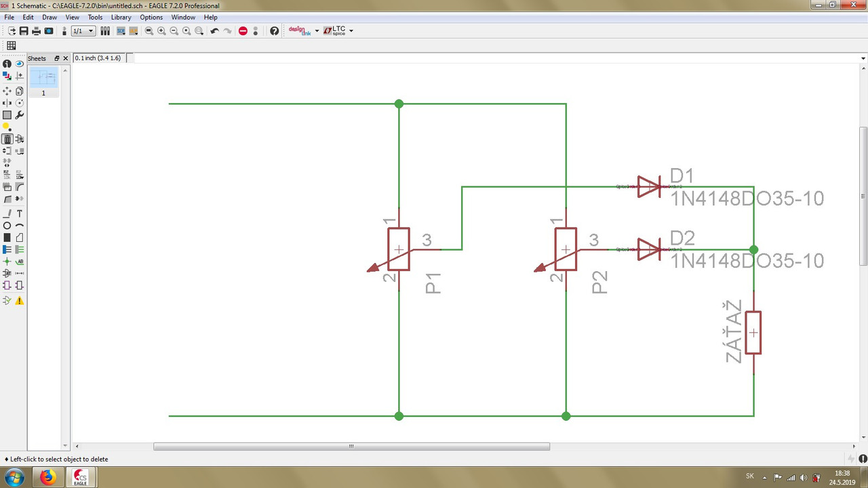The height and width of the screenshot is (488, 868).
Task: Select the Line drawing tool
Action: point(7,213)
